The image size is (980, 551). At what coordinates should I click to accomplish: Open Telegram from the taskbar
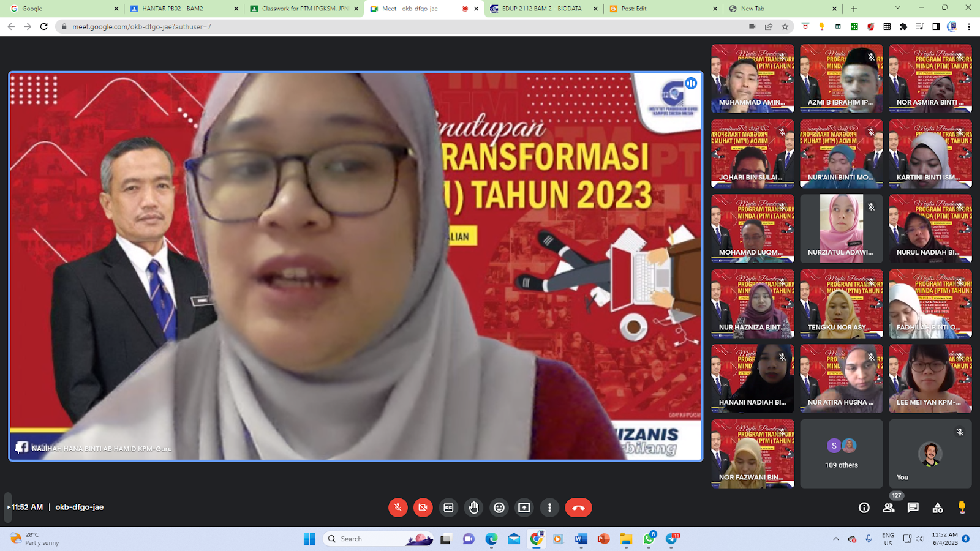pyautogui.click(x=671, y=539)
